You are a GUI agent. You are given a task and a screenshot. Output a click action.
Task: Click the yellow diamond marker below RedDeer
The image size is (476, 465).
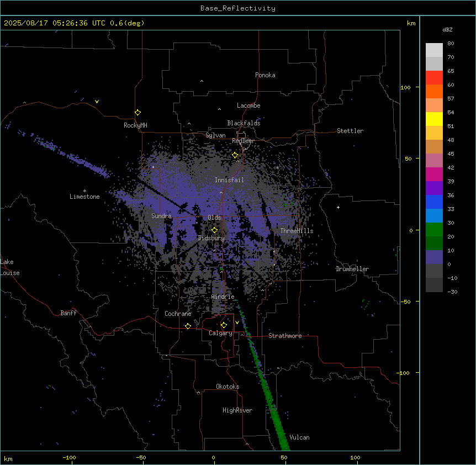[x=235, y=155]
